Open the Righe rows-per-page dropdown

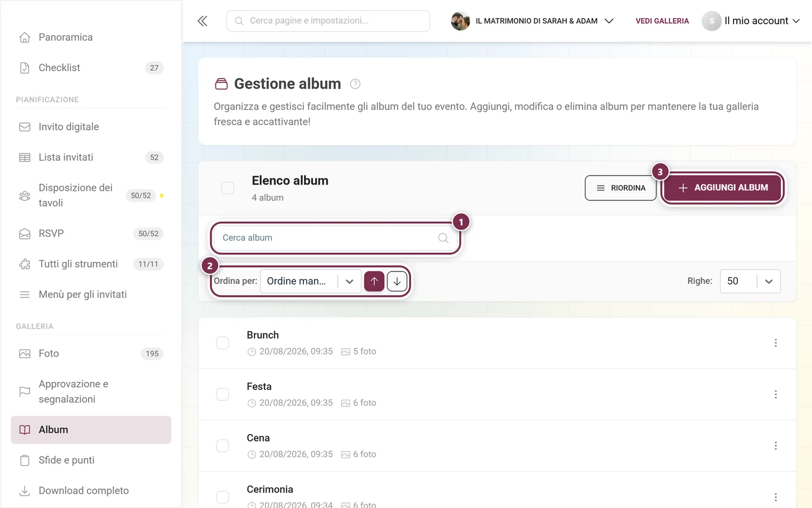750,281
